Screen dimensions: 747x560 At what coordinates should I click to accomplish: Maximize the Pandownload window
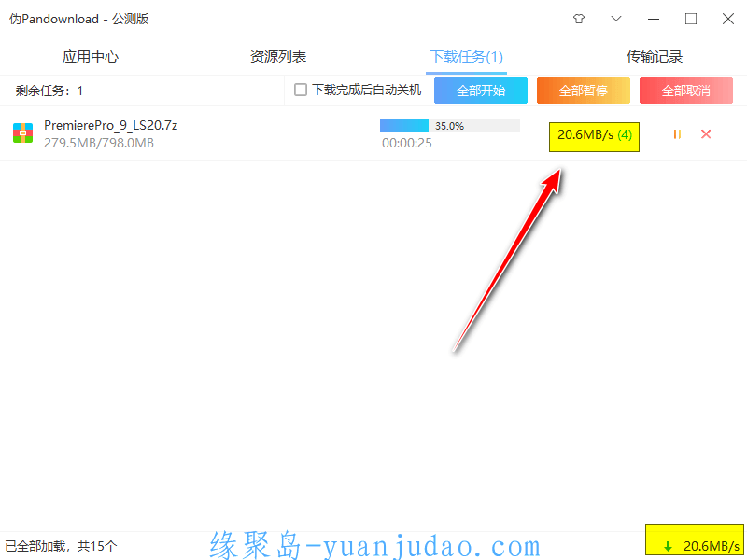tap(691, 19)
